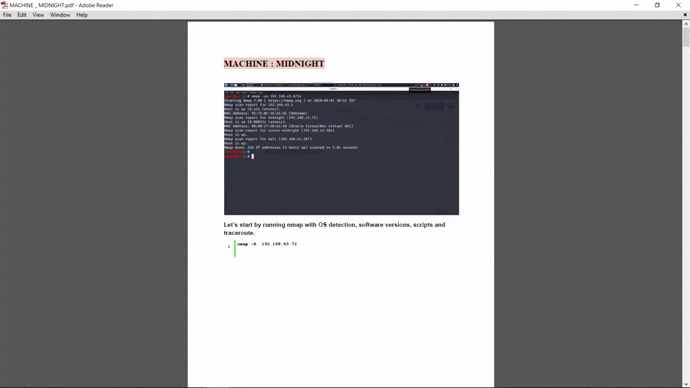Close the Adobe Reader window
This screenshot has width=690, height=388.
[x=678, y=5]
